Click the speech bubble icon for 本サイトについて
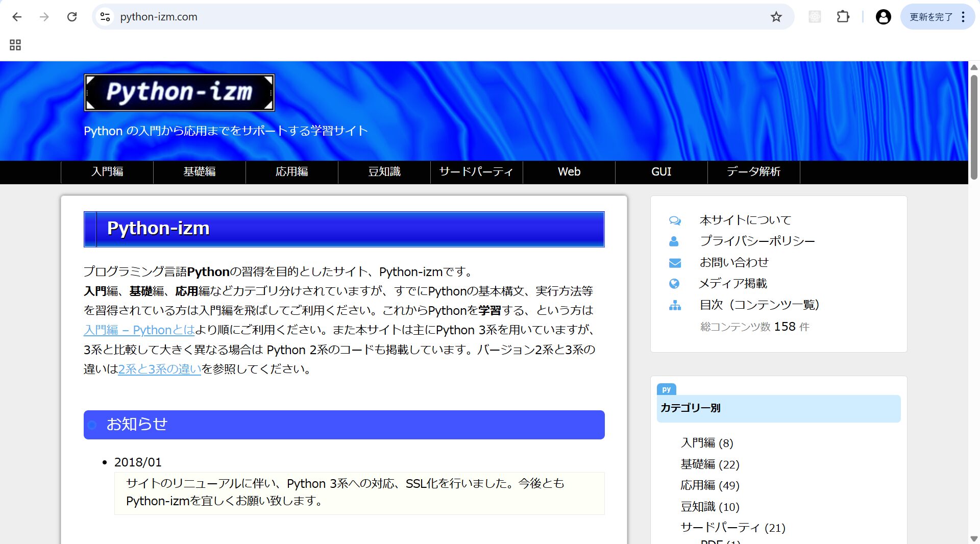 [675, 220]
